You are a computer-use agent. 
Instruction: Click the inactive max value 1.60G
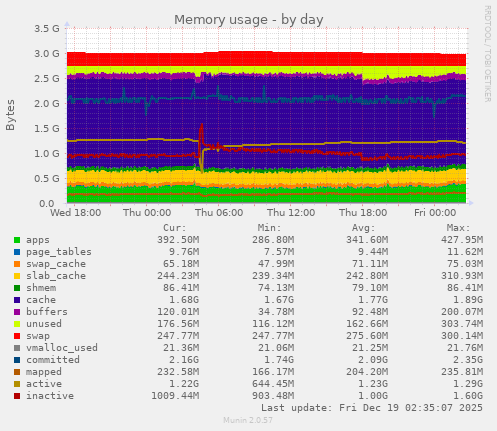(x=468, y=396)
